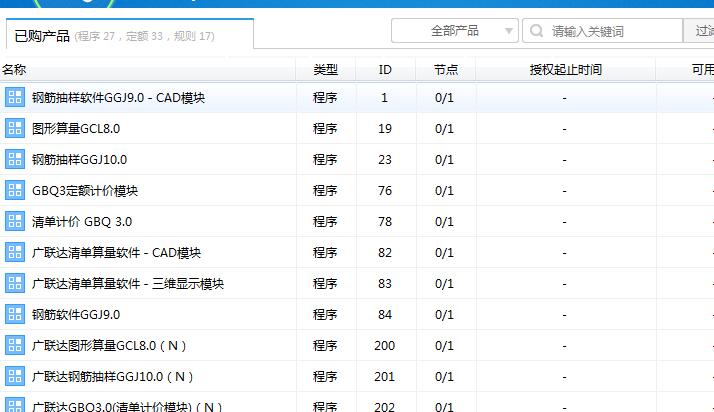Screen dimensions: 714x412
Task: Select 钢筋软件GGJ9.0 name
Action: click(x=76, y=315)
